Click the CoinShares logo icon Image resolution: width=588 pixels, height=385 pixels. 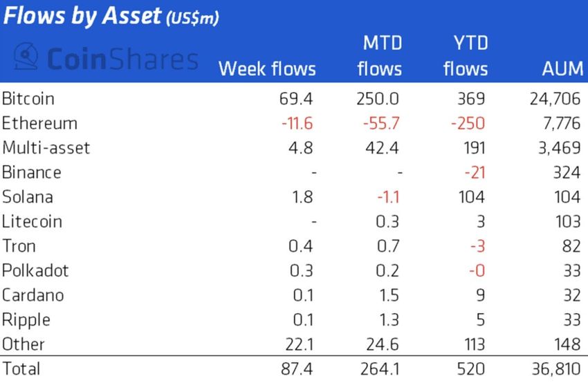pos(26,58)
